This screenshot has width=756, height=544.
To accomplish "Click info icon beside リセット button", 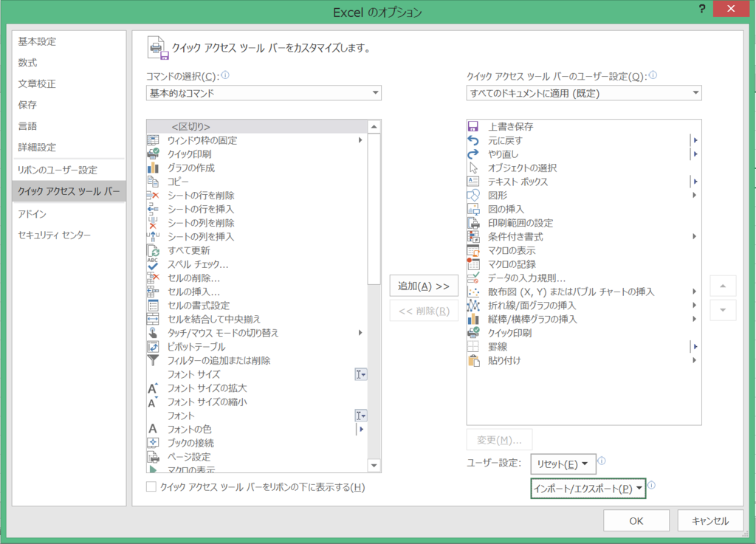I will (602, 461).
